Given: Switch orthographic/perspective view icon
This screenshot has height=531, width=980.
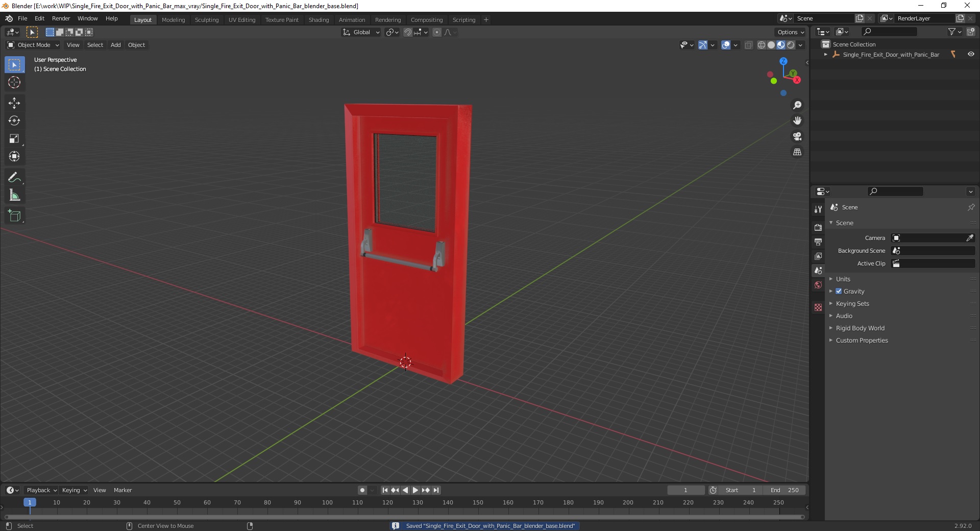Looking at the screenshot, I should tap(797, 152).
